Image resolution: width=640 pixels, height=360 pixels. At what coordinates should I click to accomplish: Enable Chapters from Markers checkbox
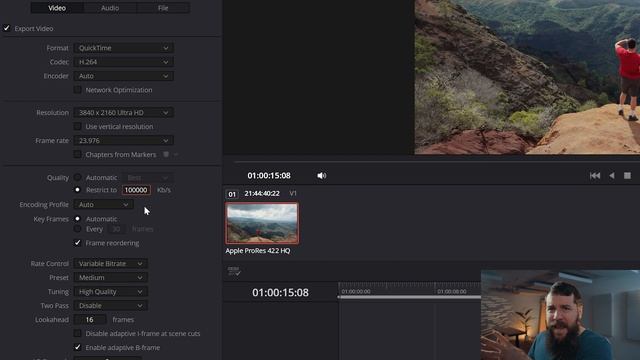tap(78, 154)
